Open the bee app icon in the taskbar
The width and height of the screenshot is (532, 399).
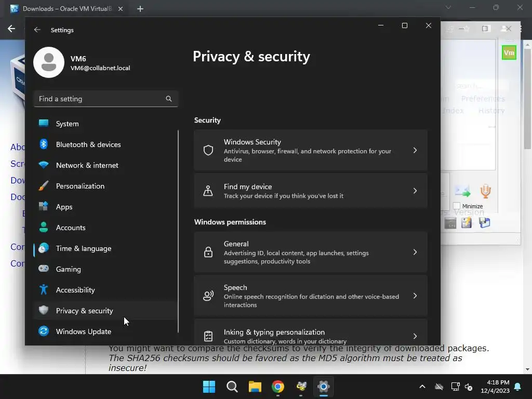click(x=301, y=387)
